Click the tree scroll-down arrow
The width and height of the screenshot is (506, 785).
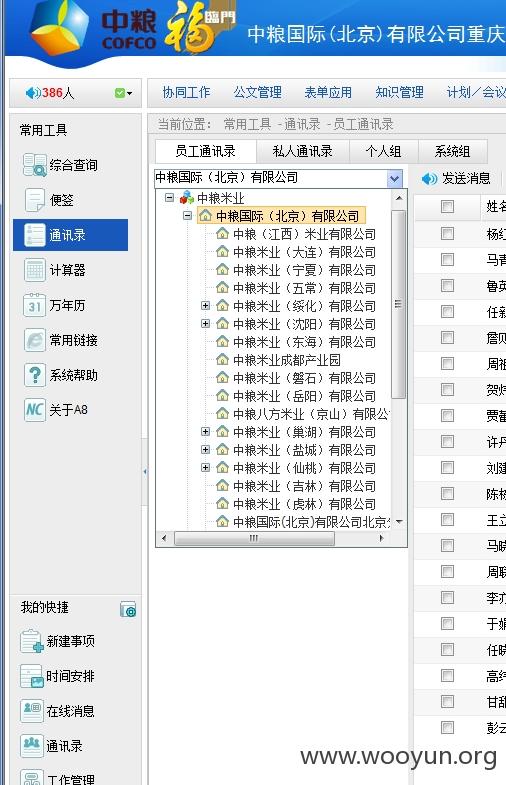[399, 522]
